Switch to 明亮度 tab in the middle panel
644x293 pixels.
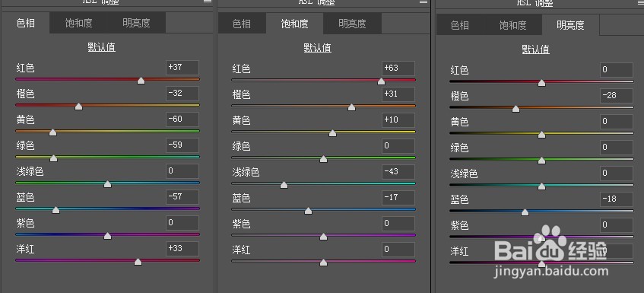tap(352, 24)
